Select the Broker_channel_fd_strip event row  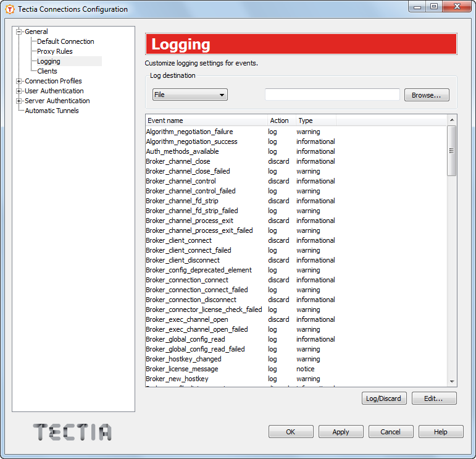(240, 201)
